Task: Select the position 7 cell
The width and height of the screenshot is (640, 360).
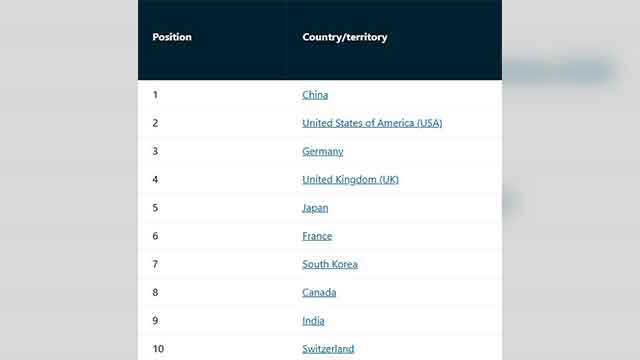Action: coord(155,264)
